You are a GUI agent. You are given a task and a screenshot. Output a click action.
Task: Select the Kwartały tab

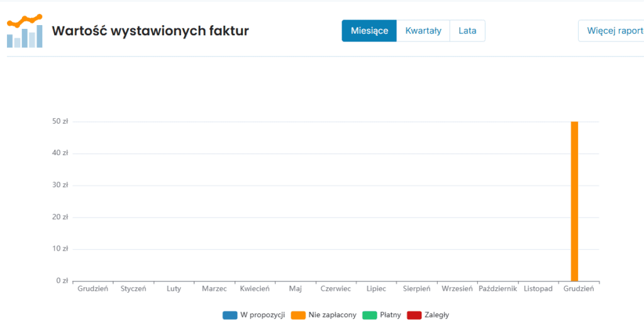(423, 31)
